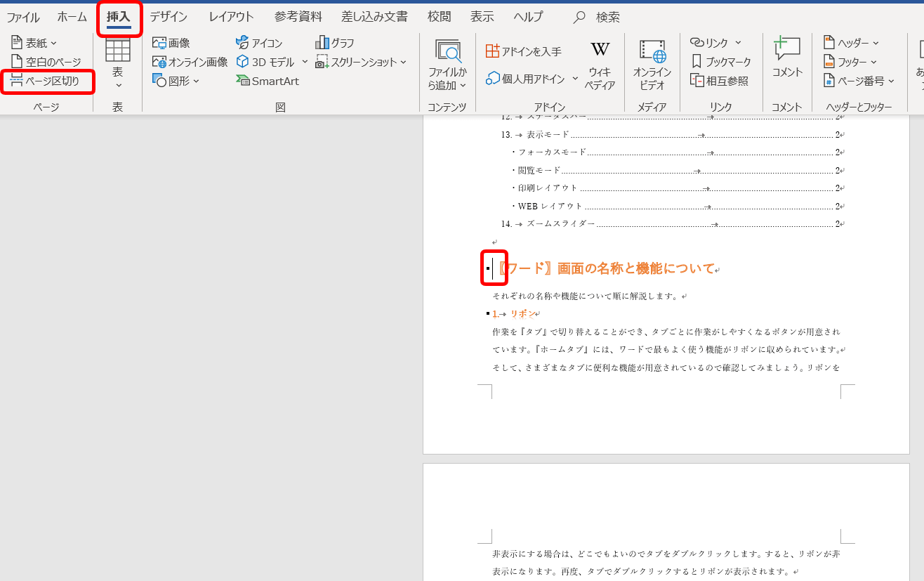Click アドインを入手 button

pos(524,51)
